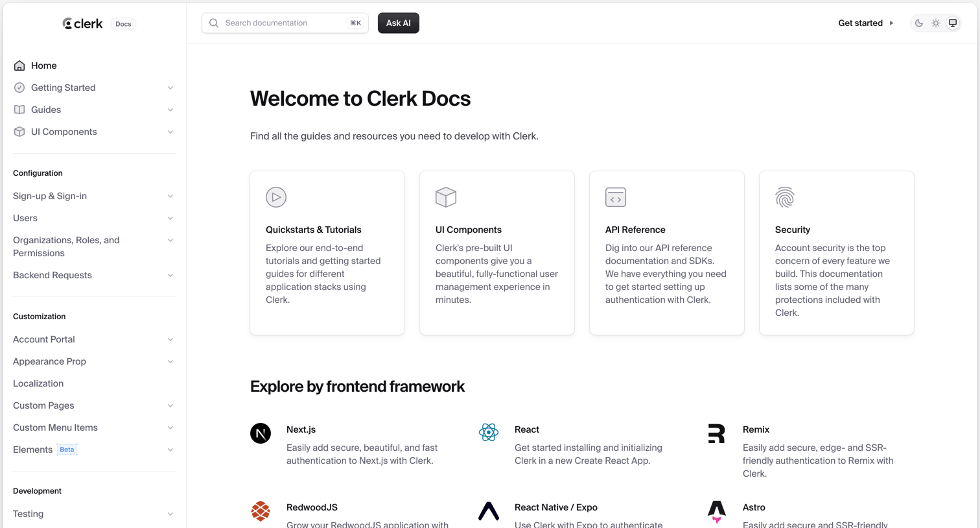
Task: Open the React framework link
Action: coord(527,429)
